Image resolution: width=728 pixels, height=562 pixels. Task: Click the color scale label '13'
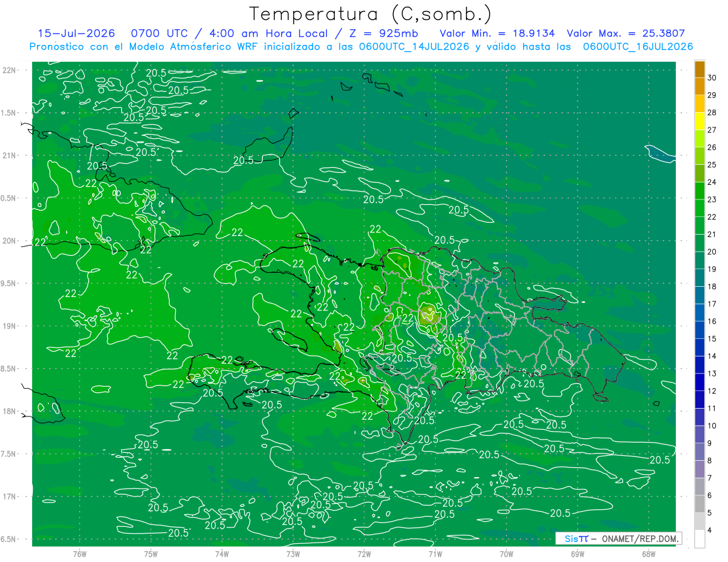point(712,373)
